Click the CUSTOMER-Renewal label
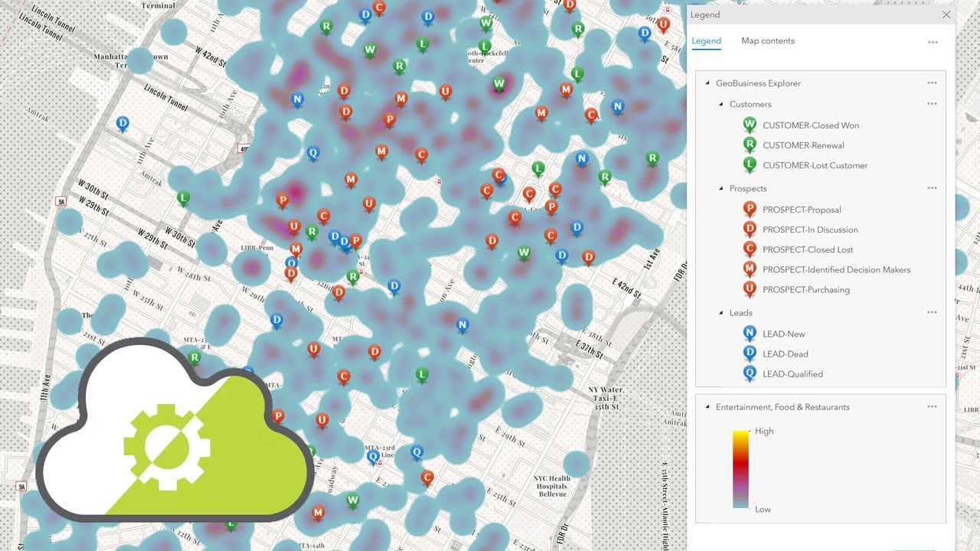This screenshot has width=980, height=551. coord(803,145)
